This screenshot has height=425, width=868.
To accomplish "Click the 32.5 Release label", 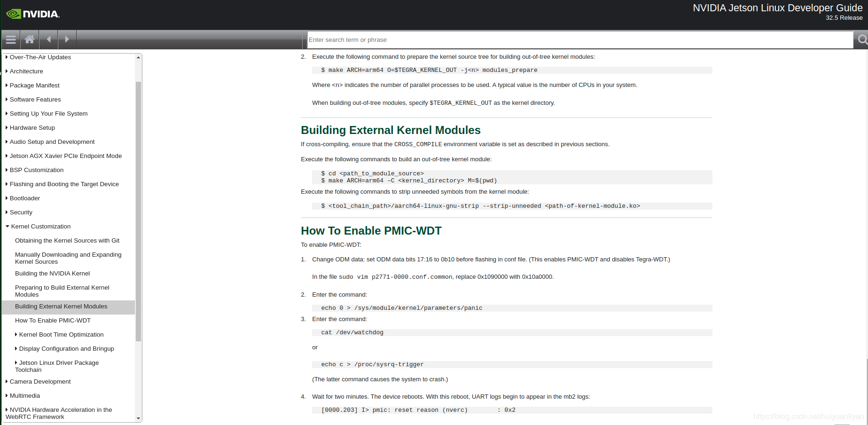I will (x=844, y=18).
